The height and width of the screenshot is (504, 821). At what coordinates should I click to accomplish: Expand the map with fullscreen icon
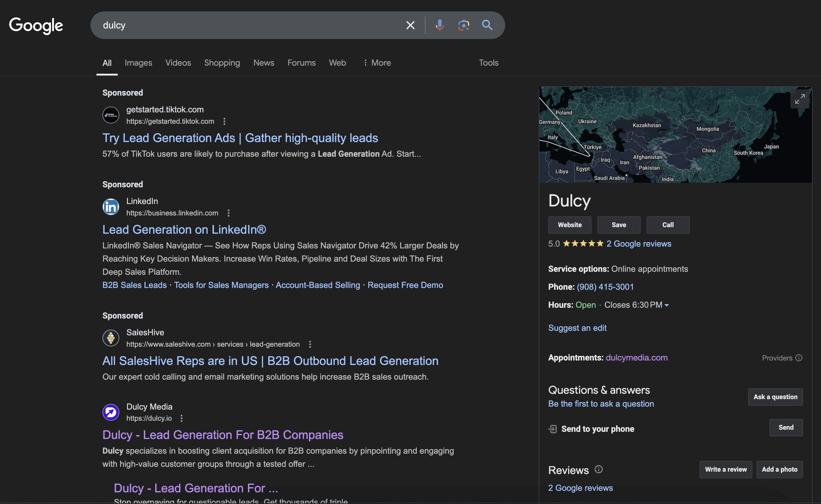pos(799,99)
